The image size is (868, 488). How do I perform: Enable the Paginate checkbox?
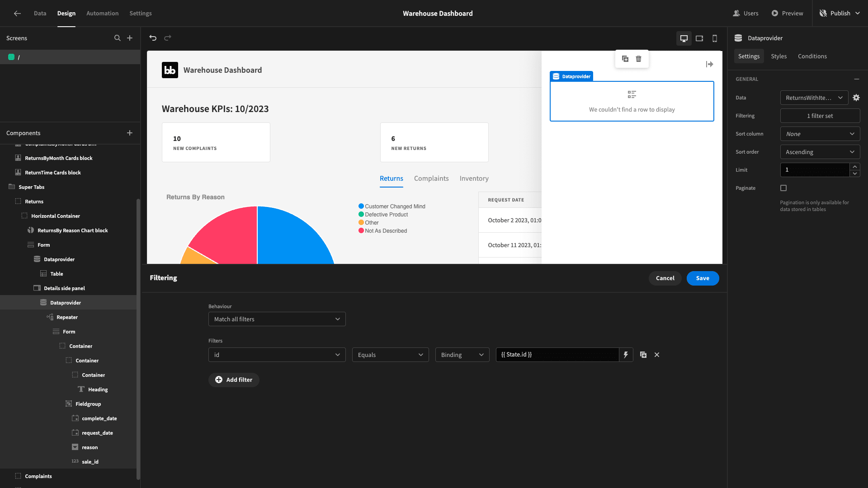pyautogui.click(x=783, y=188)
